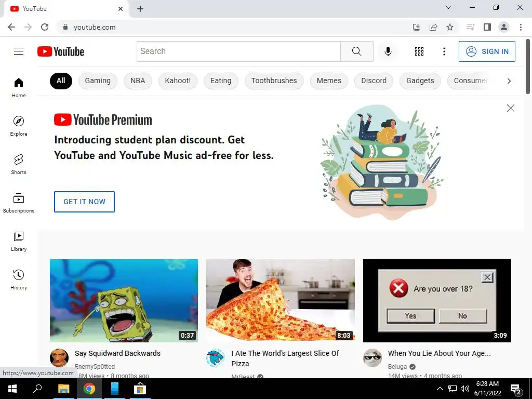532x399 pixels.
Task: Select the Eating chip
Action: coord(221,81)
